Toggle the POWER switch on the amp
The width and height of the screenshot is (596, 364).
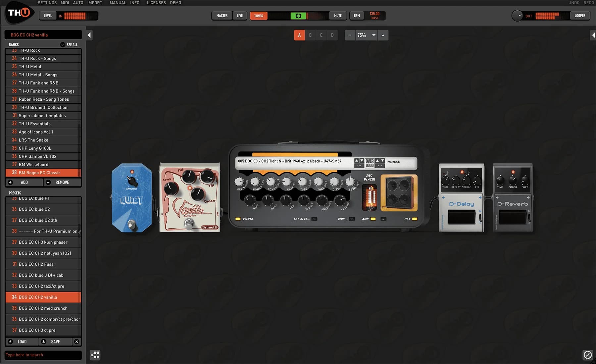click(x=237, y=219)
